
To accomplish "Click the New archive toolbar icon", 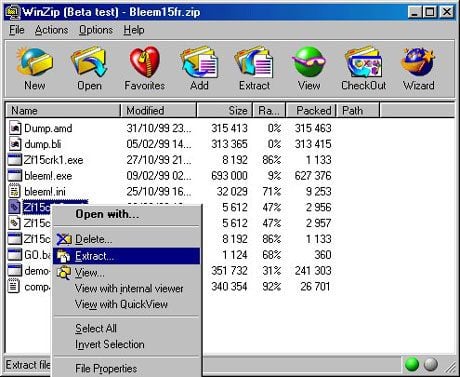I will tap(35, 68).
